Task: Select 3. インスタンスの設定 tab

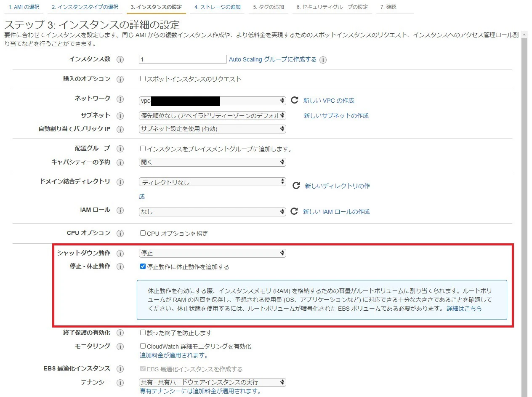Action: 156,7
